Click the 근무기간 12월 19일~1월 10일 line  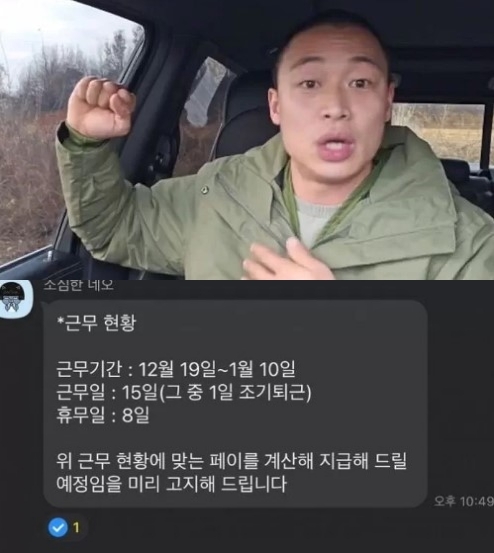176,369
